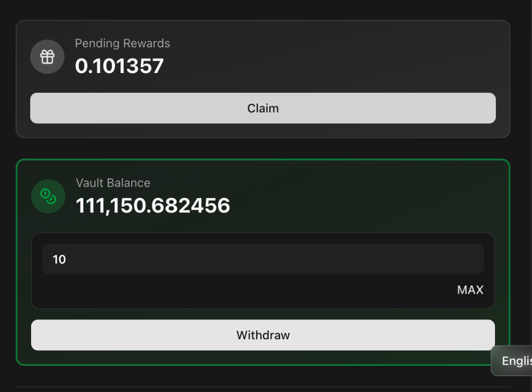Click MAX to fill maximum withdrawal amount
Image resolution: width=532 pixels, height=392 pixels.
(x=470, y=290)
